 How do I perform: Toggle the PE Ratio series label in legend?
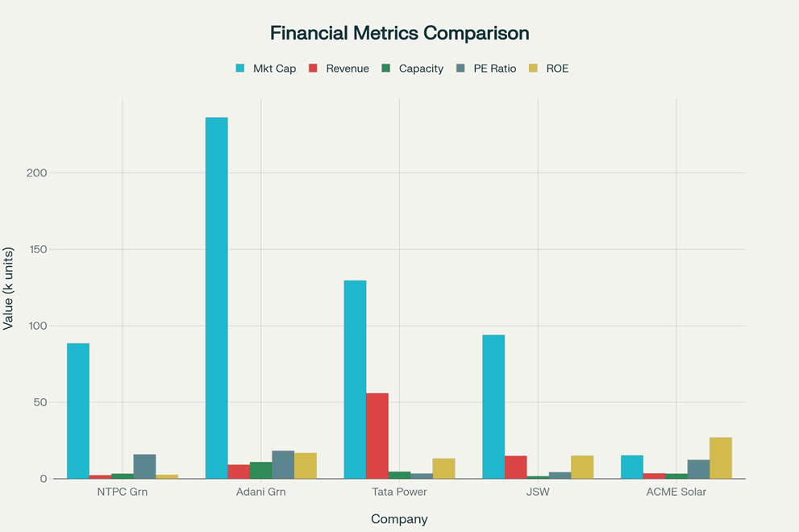point(494,69)
